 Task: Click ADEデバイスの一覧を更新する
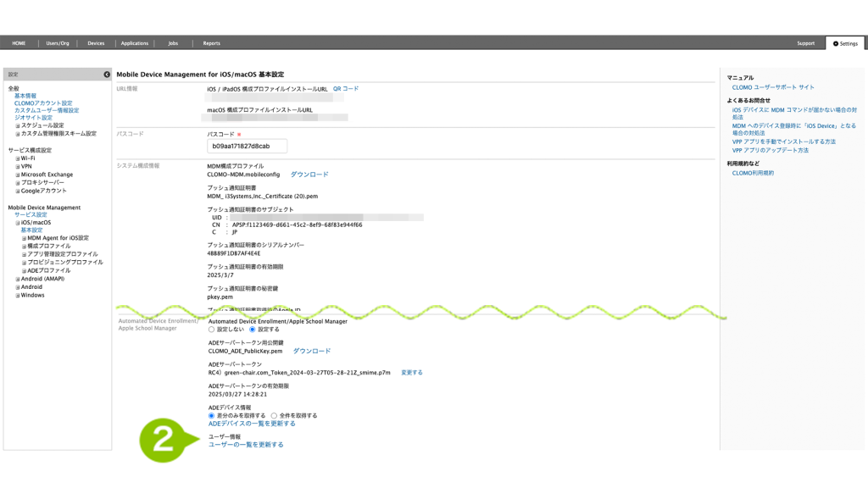click(252, 424)
